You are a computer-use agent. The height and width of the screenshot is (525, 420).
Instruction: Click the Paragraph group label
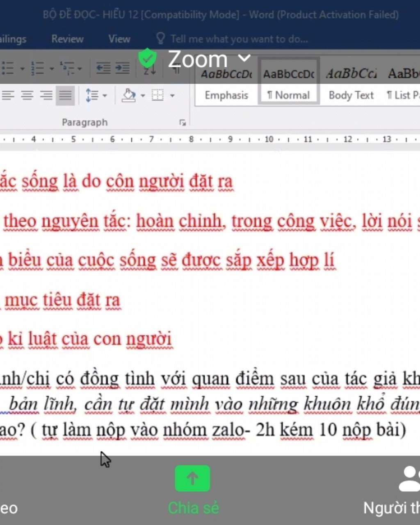pyautogui.click(x=84, y=122)
